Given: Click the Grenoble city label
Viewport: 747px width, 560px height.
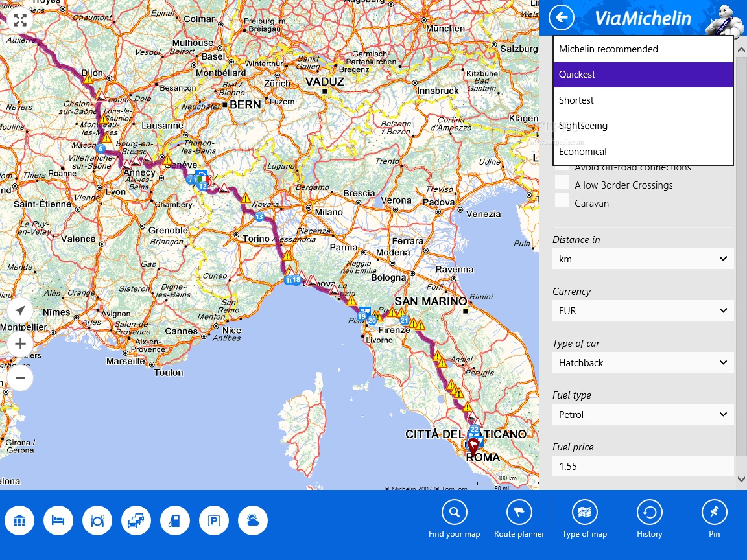Looking at the screenshot, I should [168, 231].
